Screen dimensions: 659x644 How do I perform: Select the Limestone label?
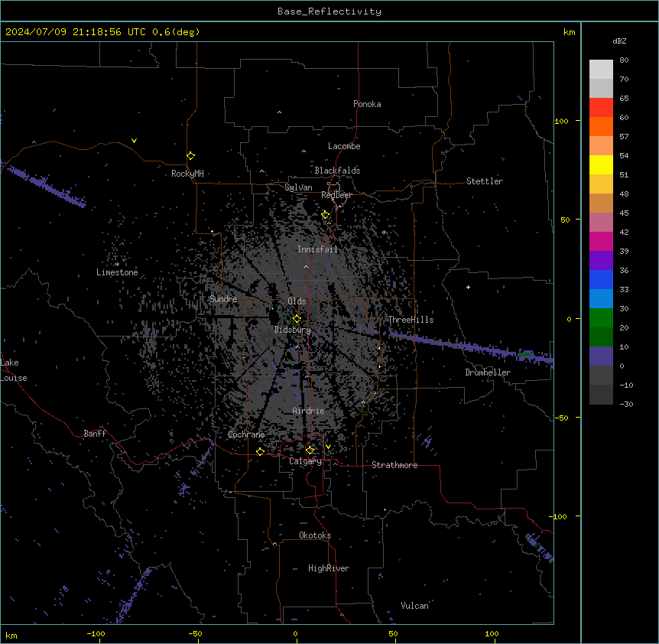click(117, 272)
